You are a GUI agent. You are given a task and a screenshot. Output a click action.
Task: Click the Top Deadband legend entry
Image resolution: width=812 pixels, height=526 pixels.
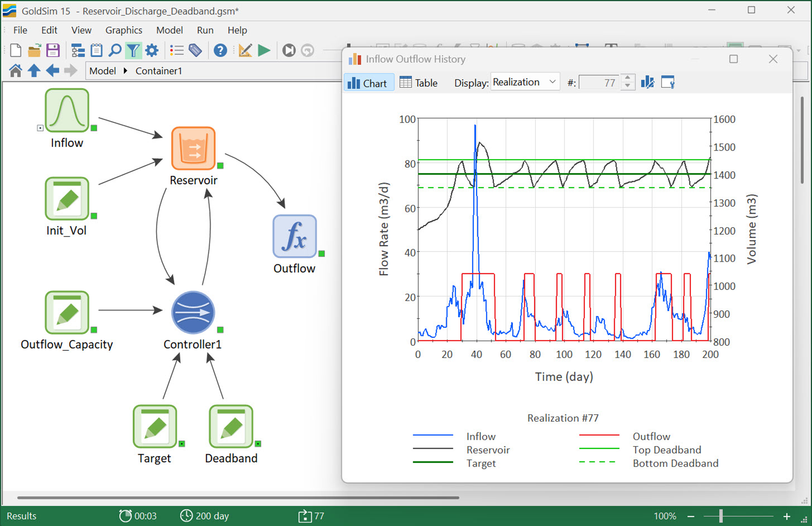pyautogui.click(x=640, y=450)
